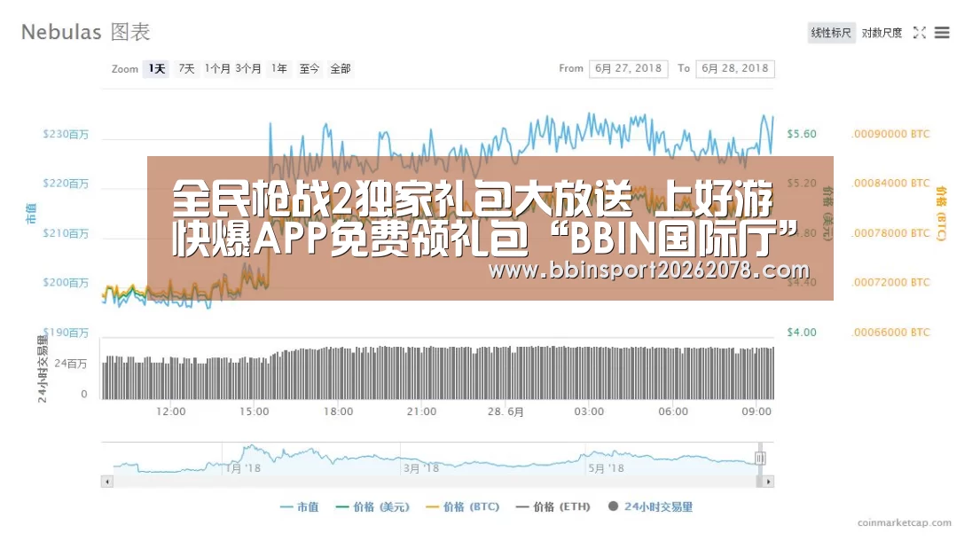Open the coinmarketcap.com credit link
The width and height of the screenshot is (980, 541).
pos(905,523)
